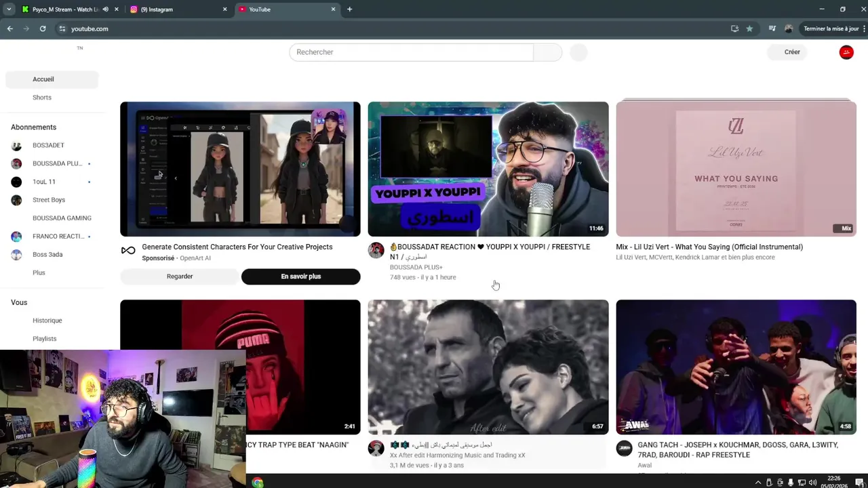Image resolution: width=868 pixels, height=488 pixels.
Task: Open BOUSSADA PLUS+ channel avatar under YOUPPI video
Action: 376,251
